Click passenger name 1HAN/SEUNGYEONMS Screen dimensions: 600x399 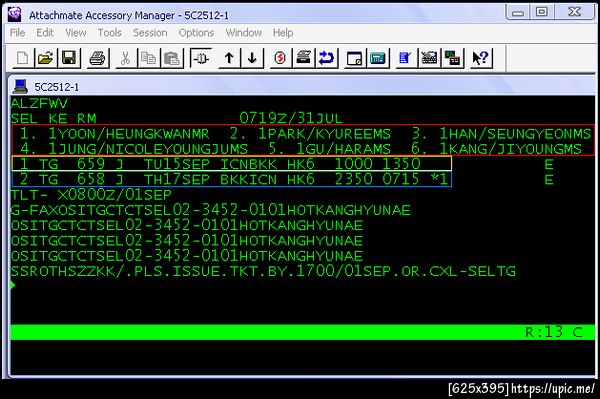click(515, 134)
